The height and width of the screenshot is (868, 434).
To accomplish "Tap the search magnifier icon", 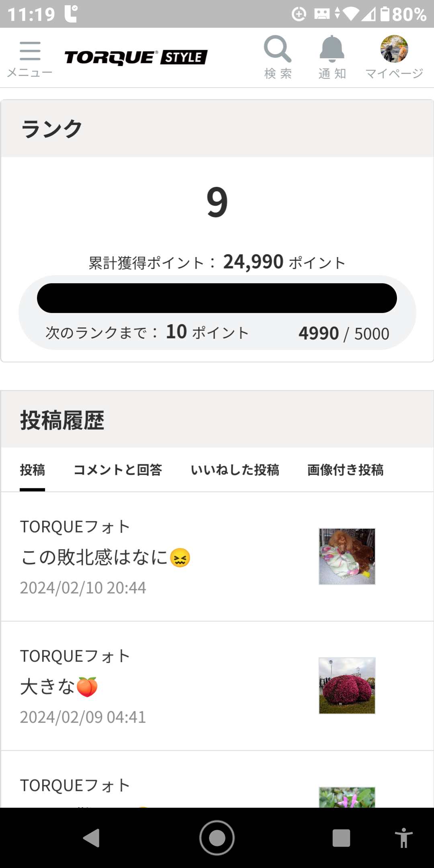I will pos(277,49).
